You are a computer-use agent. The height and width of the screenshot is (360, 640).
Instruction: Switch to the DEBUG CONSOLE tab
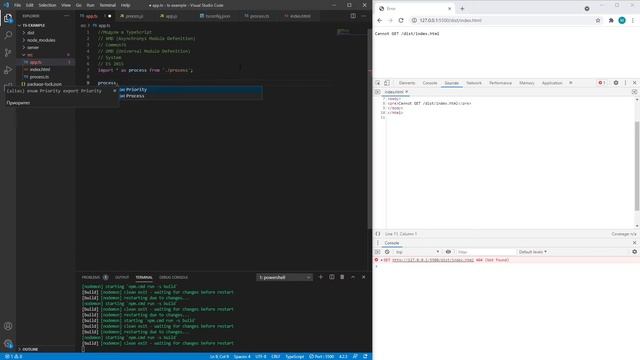173,277
